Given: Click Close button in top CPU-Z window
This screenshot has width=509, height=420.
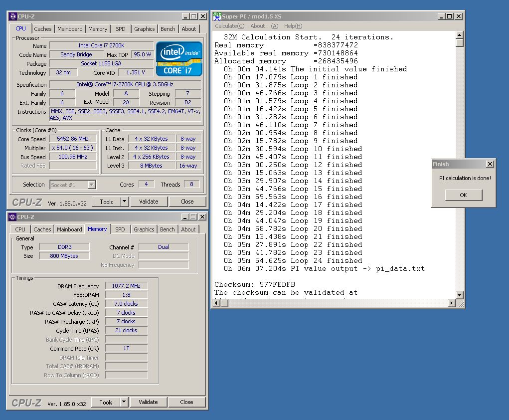Looking at the screenshot, I should pos(187,202).
